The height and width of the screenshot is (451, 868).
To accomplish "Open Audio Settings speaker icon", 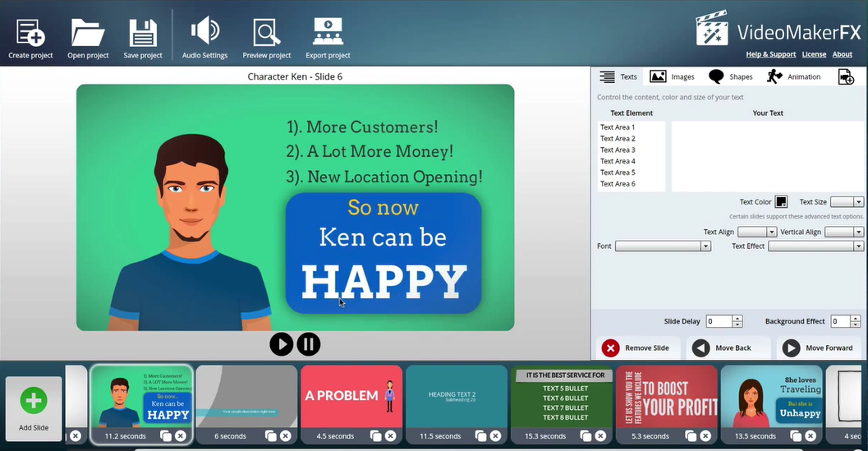I will pos(204,32).
